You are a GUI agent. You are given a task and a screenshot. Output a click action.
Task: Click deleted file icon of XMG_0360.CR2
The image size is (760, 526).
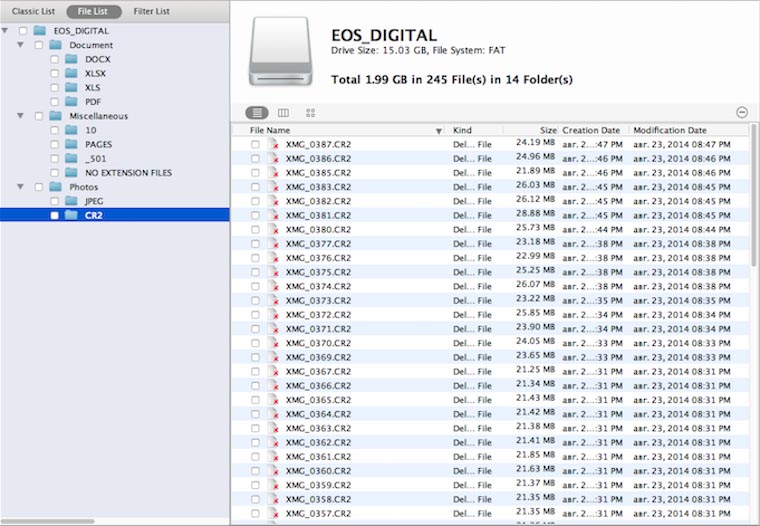pyautogui.click(x=274, y=471)
